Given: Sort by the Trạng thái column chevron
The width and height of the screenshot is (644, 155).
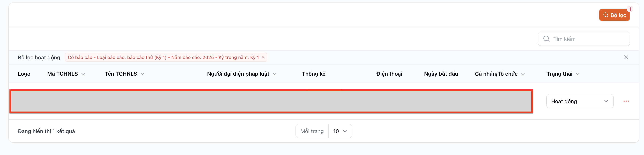Looking at the screenshot, I should tap(578, 74).
